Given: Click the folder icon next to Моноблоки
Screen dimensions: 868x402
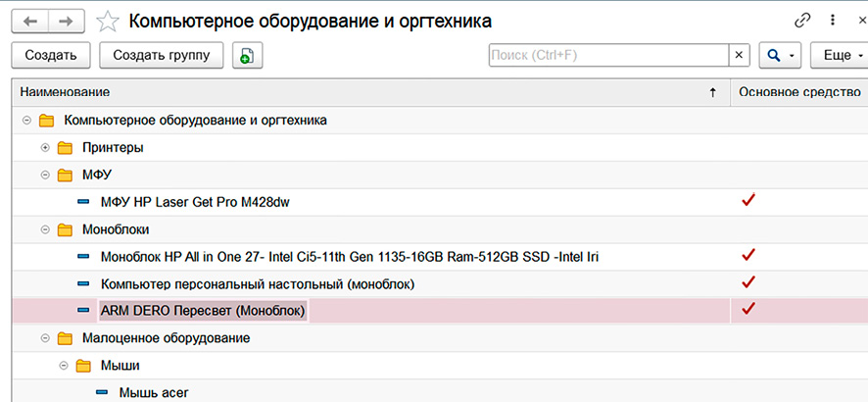Looking at the screenshot, I should 66,229.
